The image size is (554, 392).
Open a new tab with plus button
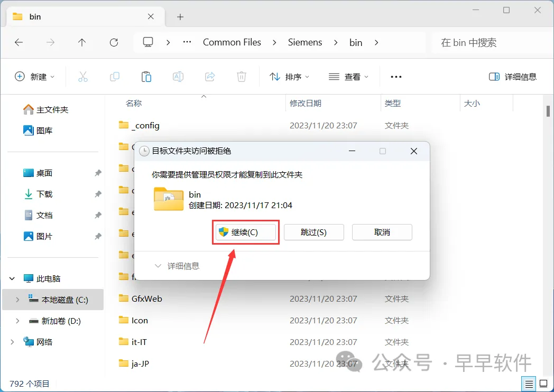[x=180, y=16]
